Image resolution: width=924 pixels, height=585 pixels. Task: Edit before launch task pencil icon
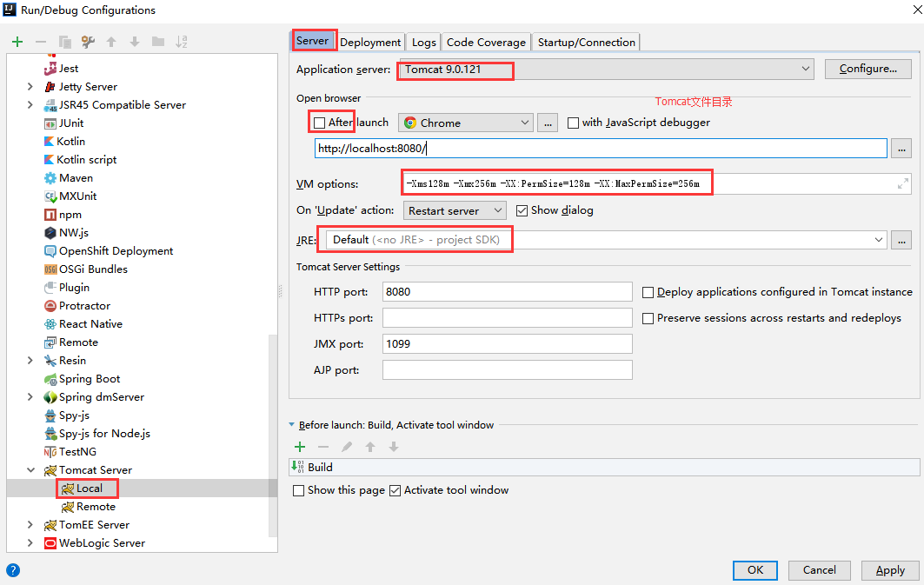click(x=347, y=447)
